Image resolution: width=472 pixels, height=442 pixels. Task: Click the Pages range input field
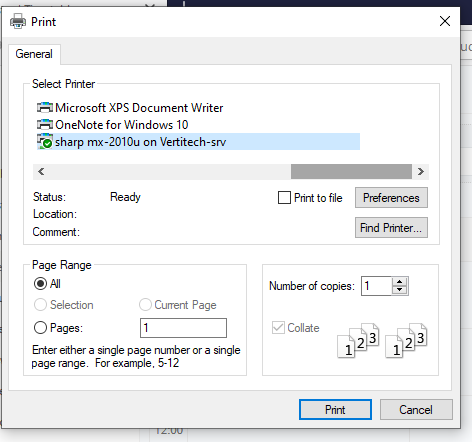pos(183,328)
